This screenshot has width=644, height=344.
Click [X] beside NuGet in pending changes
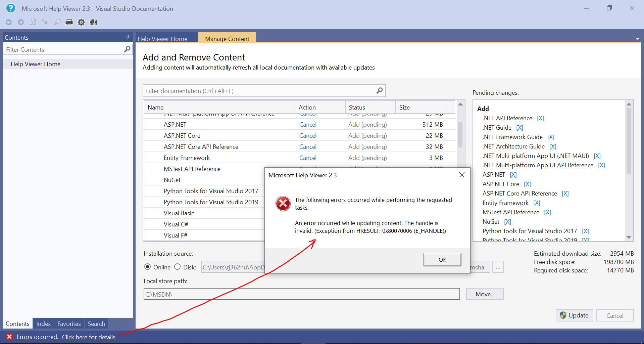pyautogui.click(x=507, y=222)
